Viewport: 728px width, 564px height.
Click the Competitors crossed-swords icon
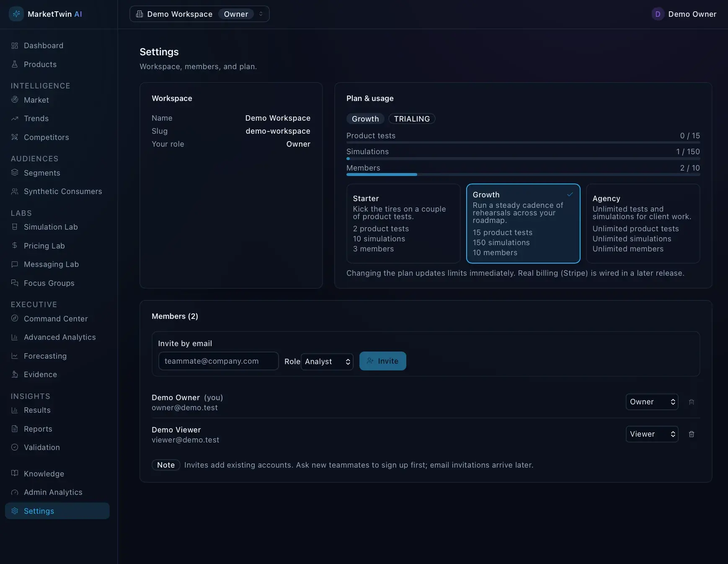(15, 137)
